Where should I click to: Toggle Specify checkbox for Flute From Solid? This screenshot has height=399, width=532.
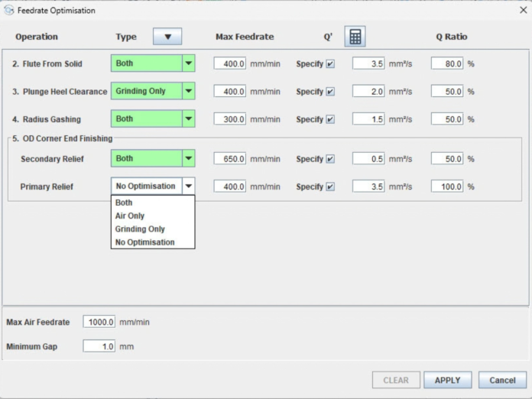[x=330, y=63]
